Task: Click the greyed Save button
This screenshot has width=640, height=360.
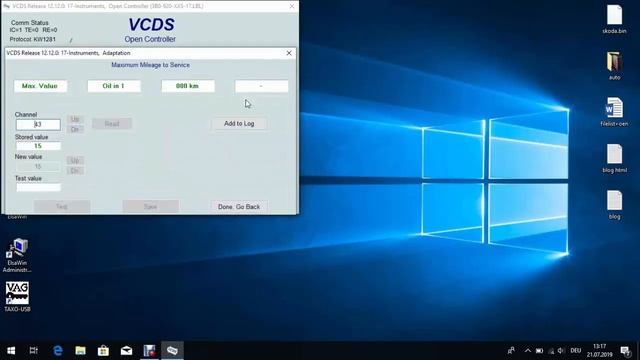Action: click(150, 207)
